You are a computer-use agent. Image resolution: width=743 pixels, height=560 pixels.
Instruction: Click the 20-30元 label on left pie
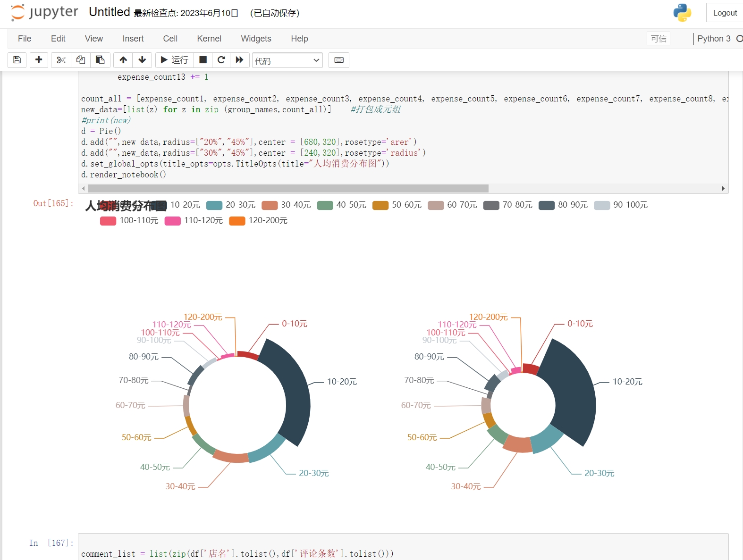(314, 473)
